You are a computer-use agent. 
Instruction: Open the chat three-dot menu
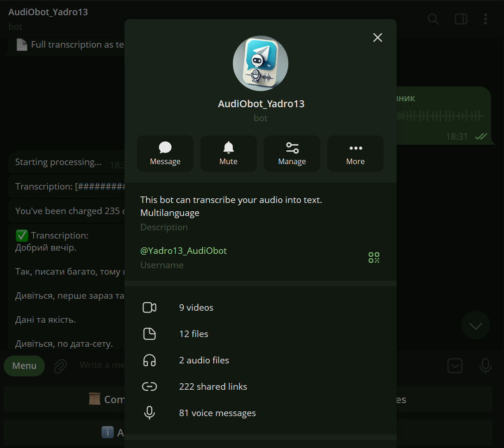click(x=485, y=19)
